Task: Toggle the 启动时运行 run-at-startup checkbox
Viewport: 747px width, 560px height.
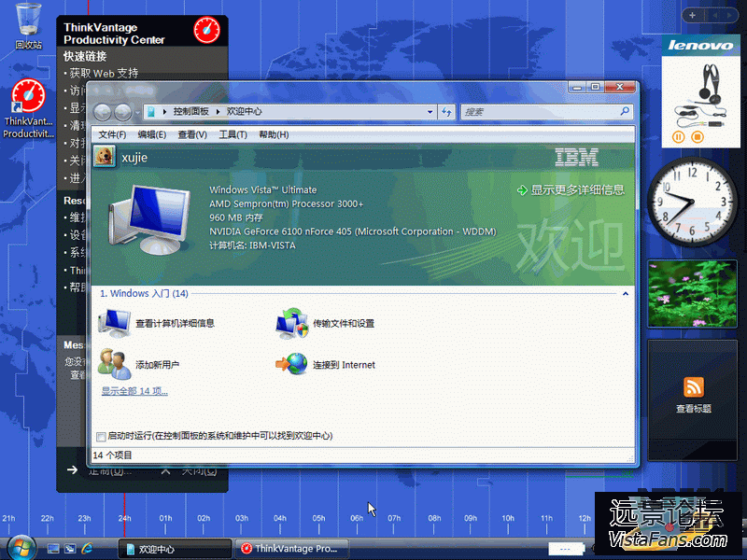Action: (101, 436)
